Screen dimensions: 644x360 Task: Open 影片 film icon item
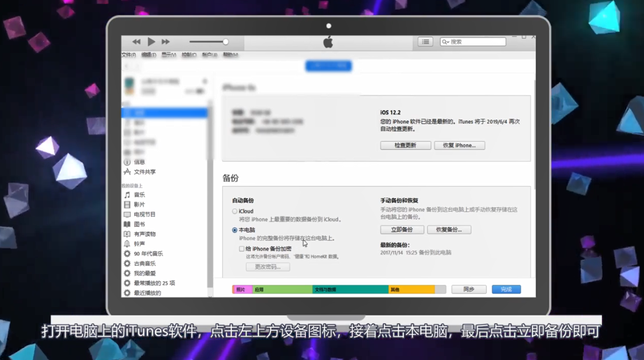tap(127, 205)
